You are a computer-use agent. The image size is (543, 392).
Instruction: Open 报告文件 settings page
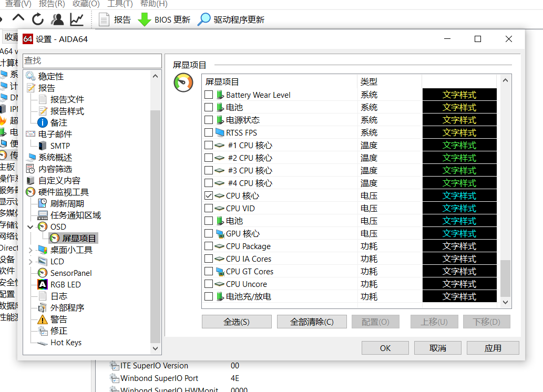coord(67,99)
